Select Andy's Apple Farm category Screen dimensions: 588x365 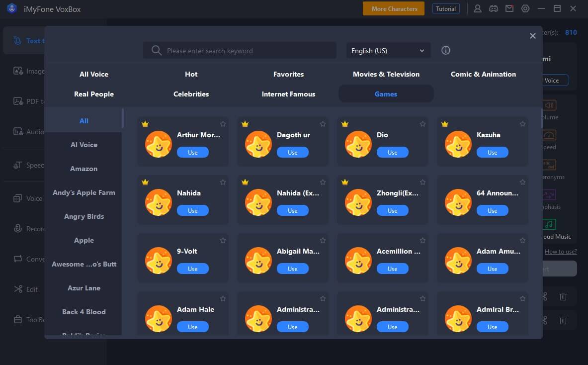click(x=84, y=192)
